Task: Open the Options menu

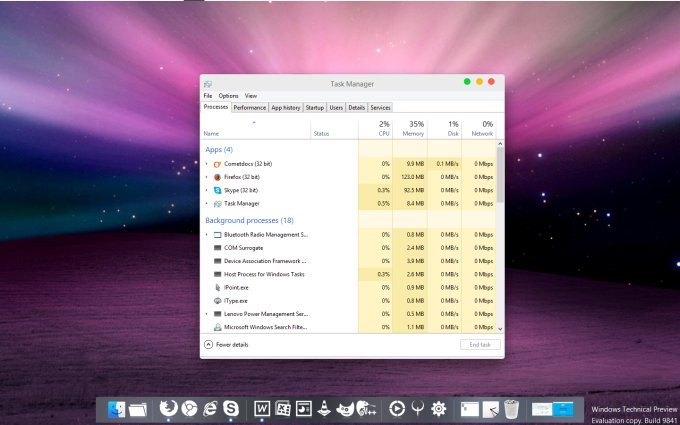Action: [228, 96]
